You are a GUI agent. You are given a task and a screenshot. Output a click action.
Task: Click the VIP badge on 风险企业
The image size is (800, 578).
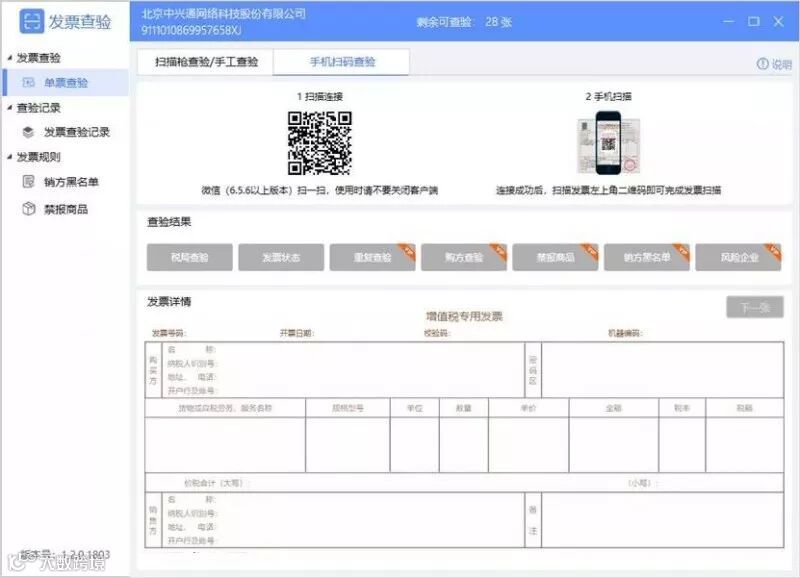(773, 250)
